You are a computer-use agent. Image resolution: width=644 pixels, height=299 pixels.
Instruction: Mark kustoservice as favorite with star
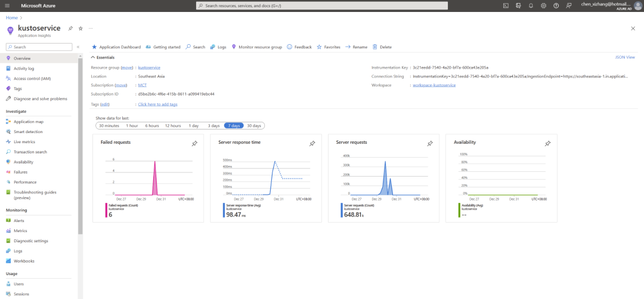tap(80, 29)
